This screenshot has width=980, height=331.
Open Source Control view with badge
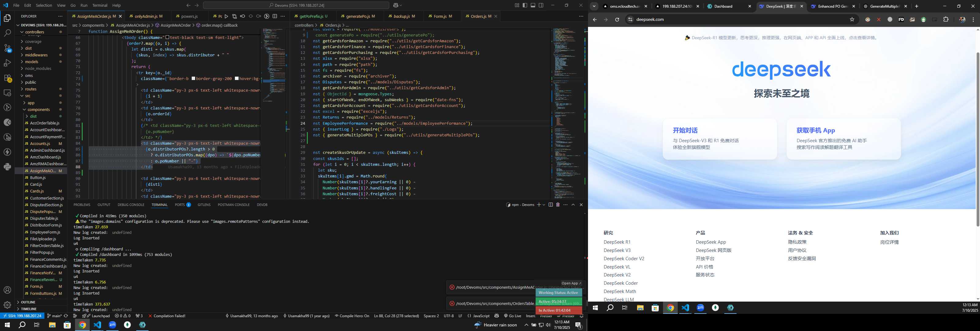[x=7, y=48]
